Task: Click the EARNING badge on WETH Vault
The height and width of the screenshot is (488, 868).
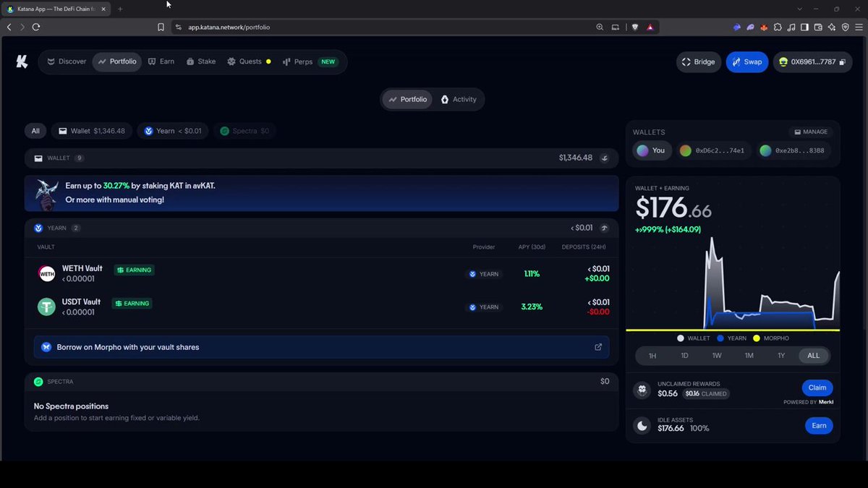Action: click(133, 270)
